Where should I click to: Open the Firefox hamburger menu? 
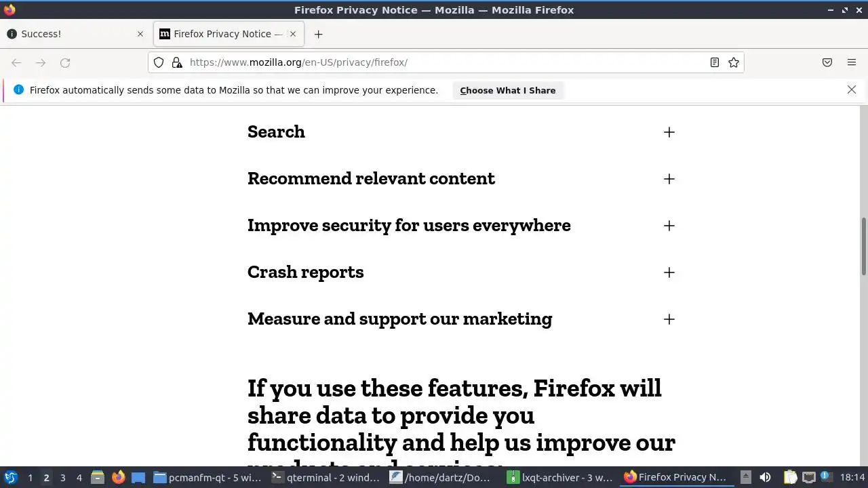(852, 62)
